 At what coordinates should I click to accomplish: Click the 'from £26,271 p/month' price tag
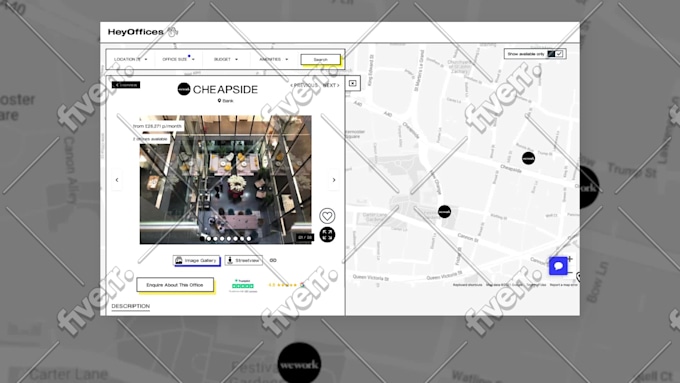157,126
